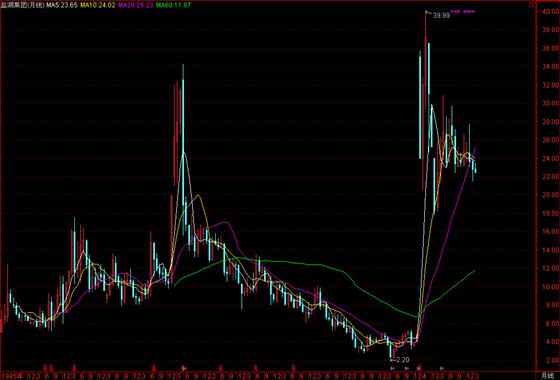Select the purple MA20 indicator label
This screenshot has height=380, width=560.
point(136,5)
